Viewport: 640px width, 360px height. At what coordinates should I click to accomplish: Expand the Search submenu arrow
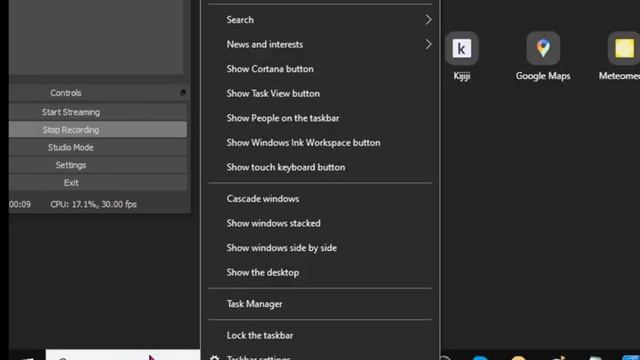click(x=428, y=20)
